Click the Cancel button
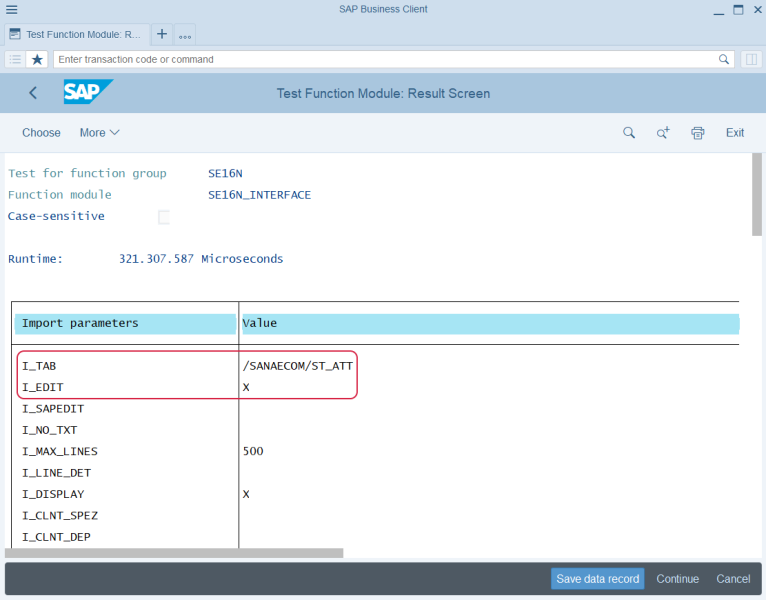 click(733, 579)
